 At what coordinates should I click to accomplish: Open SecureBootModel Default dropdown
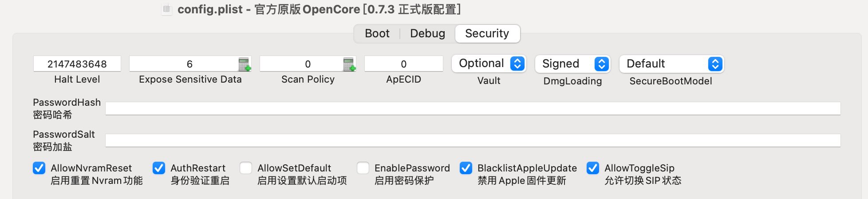671,64
